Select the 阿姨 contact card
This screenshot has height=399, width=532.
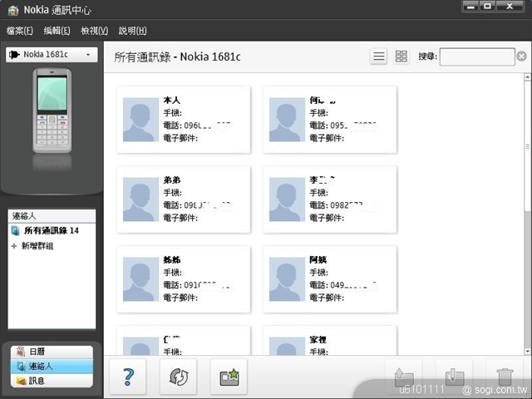pyautogui.click(x=330, y=279)
